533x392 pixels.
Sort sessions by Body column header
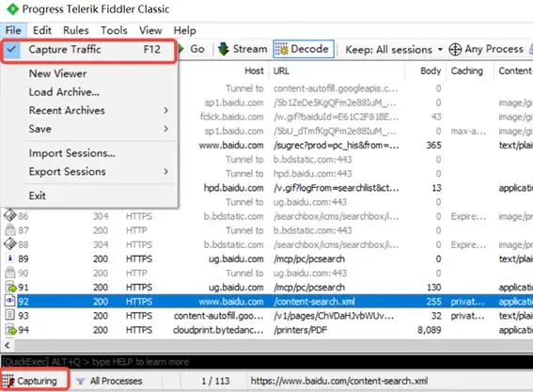tap(431, 71)
